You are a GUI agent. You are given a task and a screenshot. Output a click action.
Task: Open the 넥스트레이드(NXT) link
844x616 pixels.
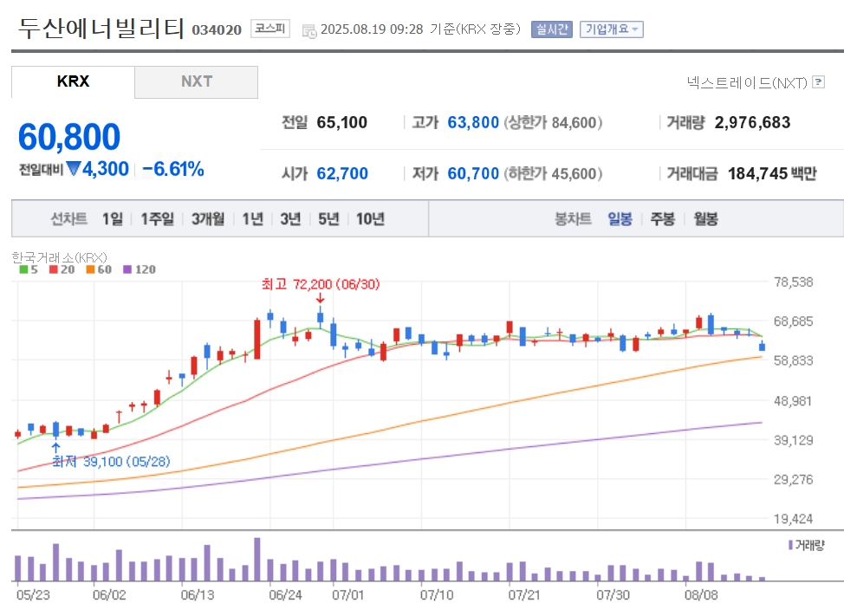[747, 82]
